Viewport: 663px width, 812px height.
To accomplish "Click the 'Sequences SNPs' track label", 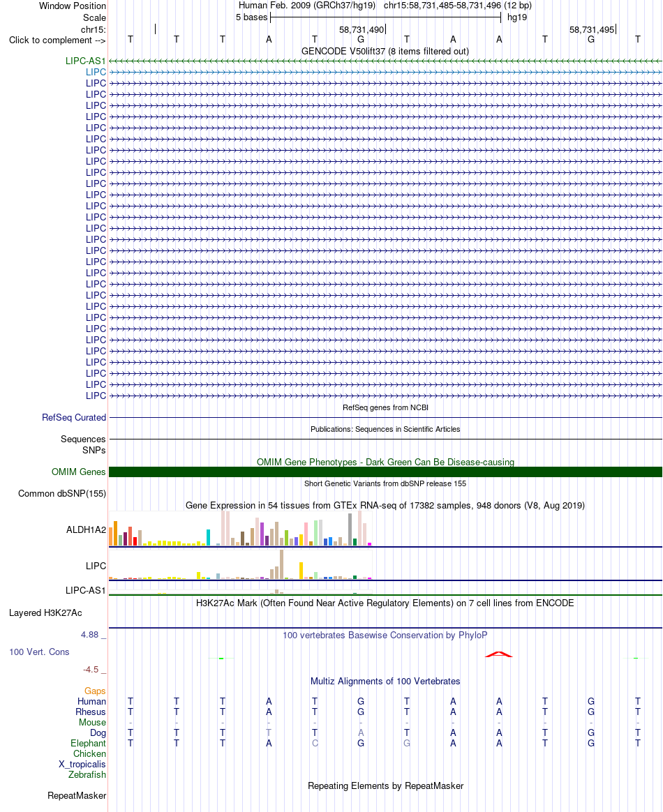I will (83, 445).
